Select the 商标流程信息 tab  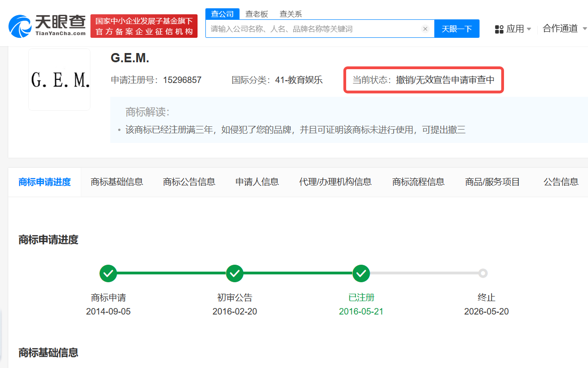[x=418, y=182]
